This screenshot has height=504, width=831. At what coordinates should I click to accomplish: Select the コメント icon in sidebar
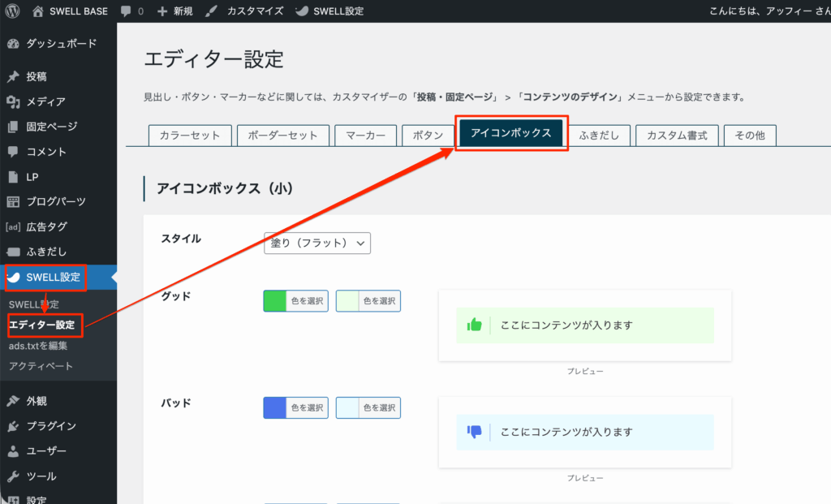pyautogui.click(x=15, y=151)
